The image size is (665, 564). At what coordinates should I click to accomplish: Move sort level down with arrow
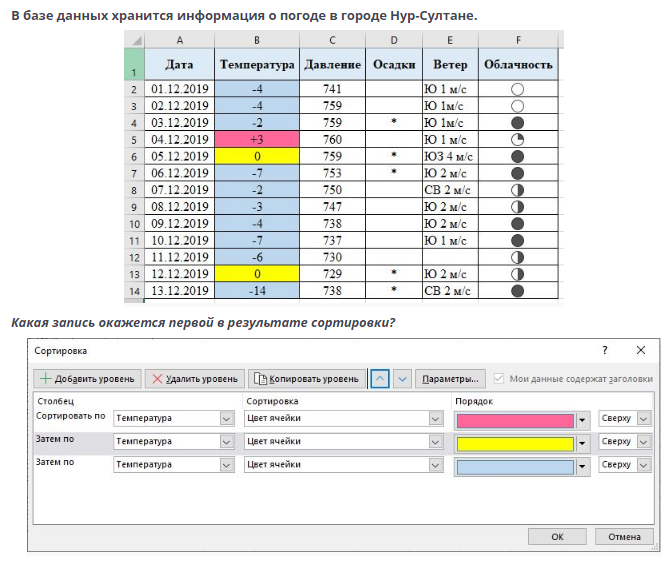click(x=402, y=379)
